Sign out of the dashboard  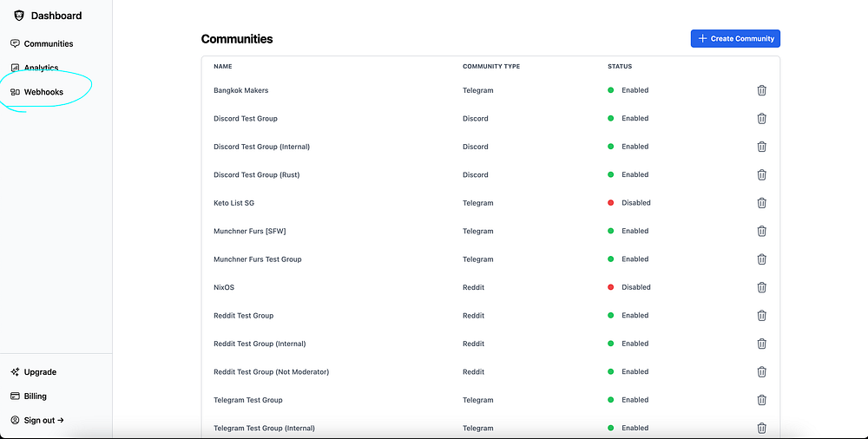click(x=43, y=421)
